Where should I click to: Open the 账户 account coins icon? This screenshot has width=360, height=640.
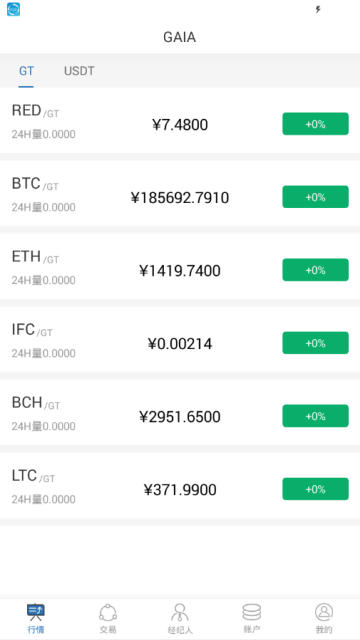pos(252,612)
